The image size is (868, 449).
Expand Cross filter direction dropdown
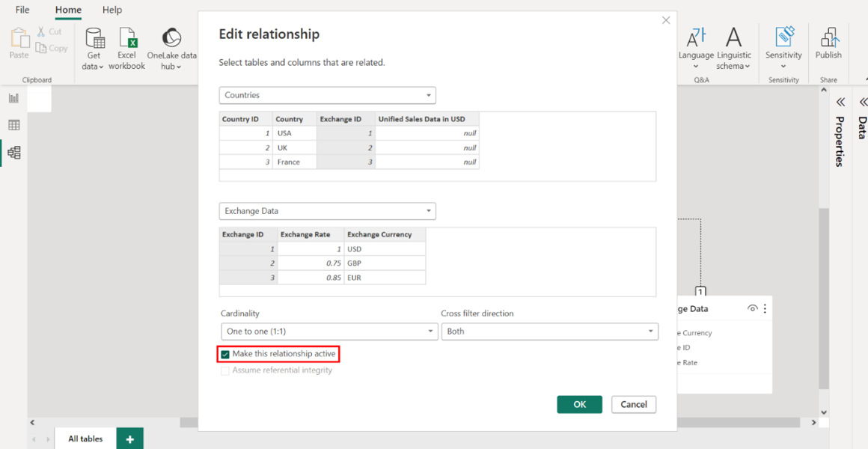(549, 332)
